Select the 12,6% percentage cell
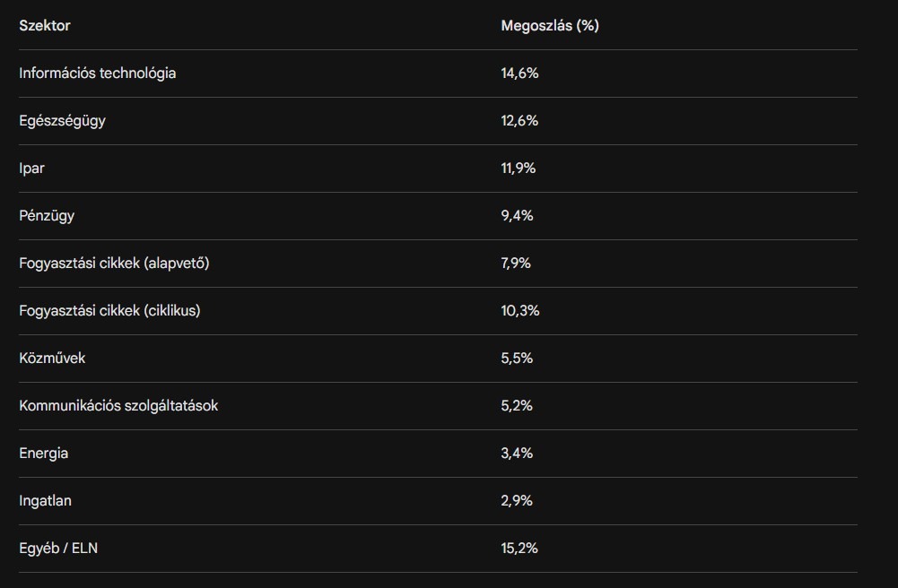 point(519,121)
